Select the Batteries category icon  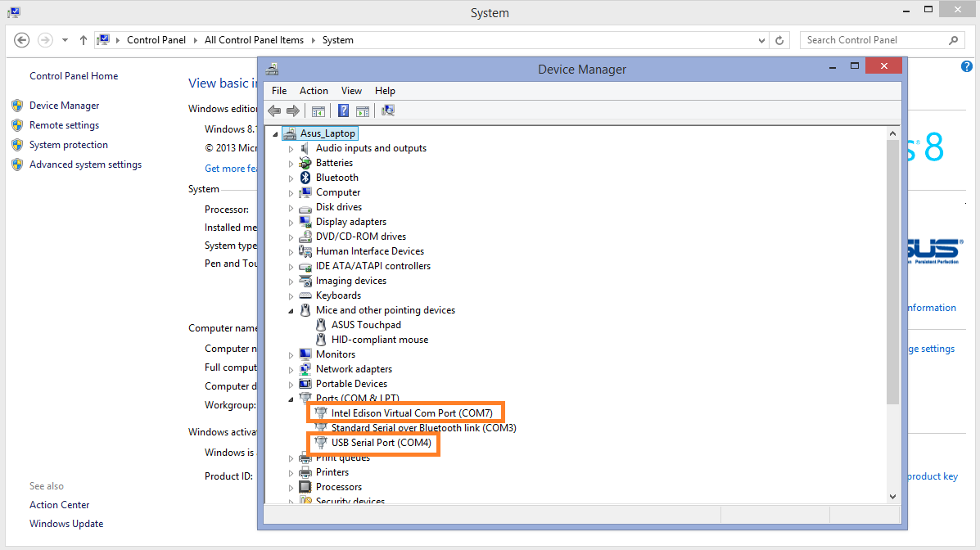coord(305,163)
